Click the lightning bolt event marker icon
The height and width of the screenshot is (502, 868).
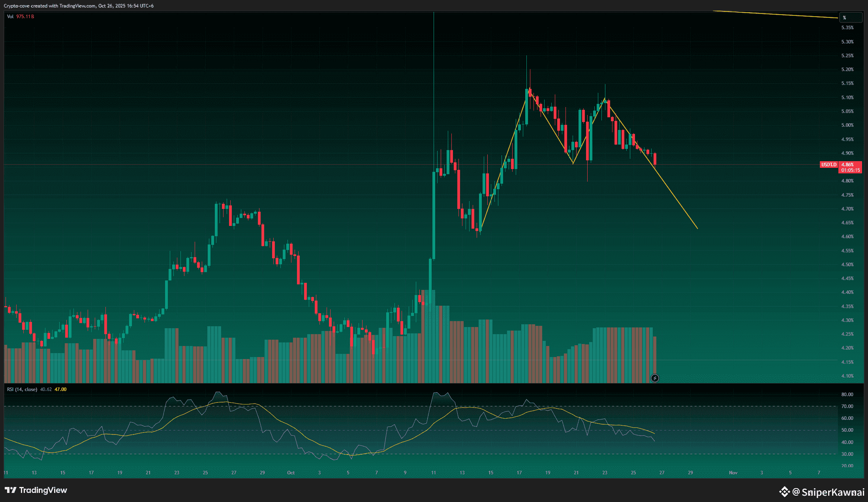654,378
